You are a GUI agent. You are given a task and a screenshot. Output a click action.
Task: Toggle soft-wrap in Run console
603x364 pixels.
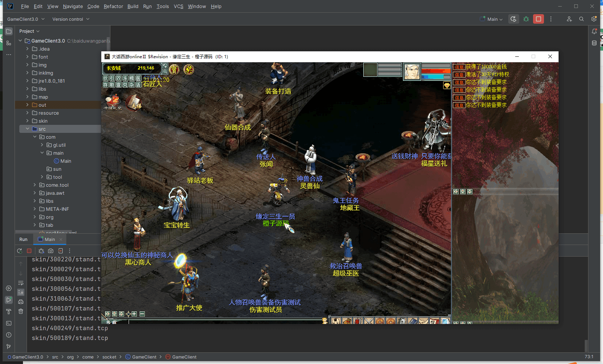(21, 283)
